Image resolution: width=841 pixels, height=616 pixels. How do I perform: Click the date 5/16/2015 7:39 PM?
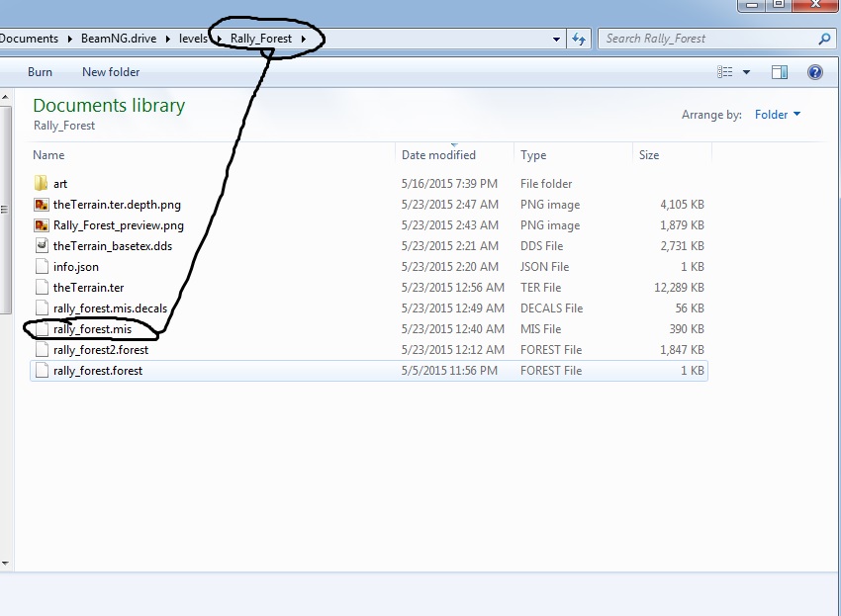coord(449,183)
